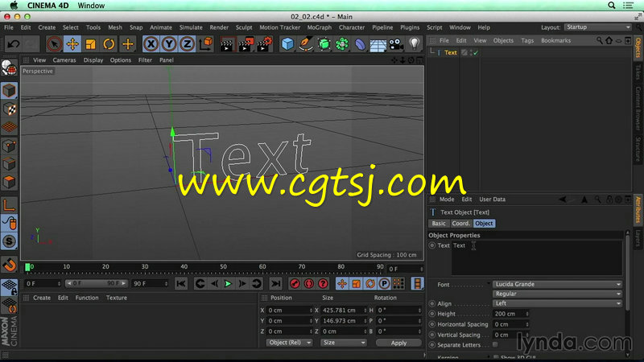Toggle Y axis lock
The height and width of the screenshot is (362, 644).
tap(169, 44)
